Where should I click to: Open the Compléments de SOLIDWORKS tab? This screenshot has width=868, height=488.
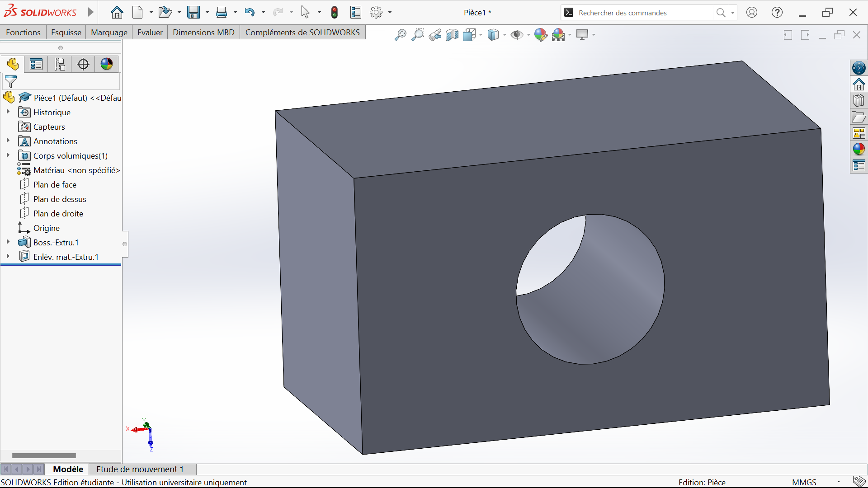point(302,33)
